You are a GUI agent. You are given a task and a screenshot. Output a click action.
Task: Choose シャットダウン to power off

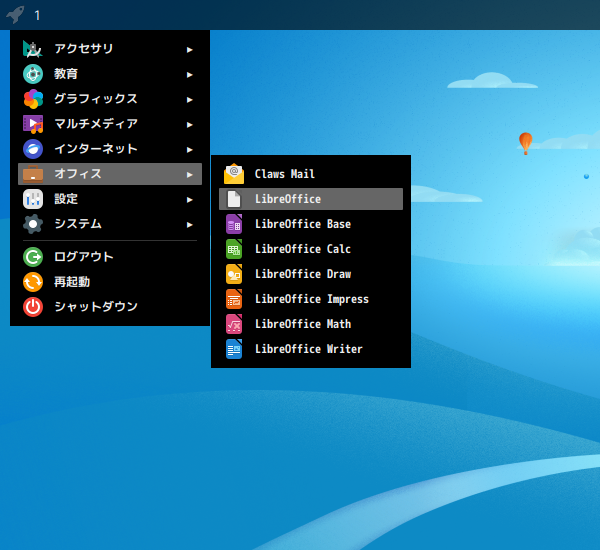click(x=96, y=307)
